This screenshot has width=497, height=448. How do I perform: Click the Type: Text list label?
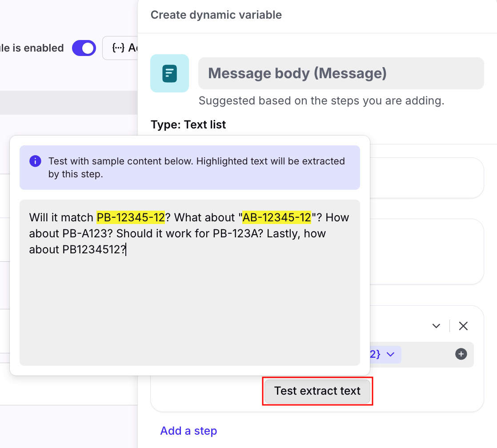pos(188,124)
